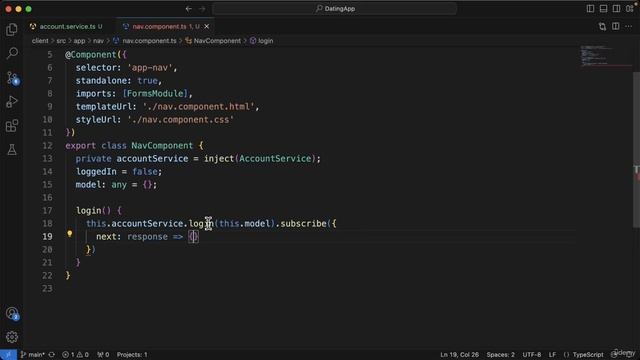This screenshot has width=640, height=360.
Task: Click the app breadcrumb
Action: tap(79, 41)
